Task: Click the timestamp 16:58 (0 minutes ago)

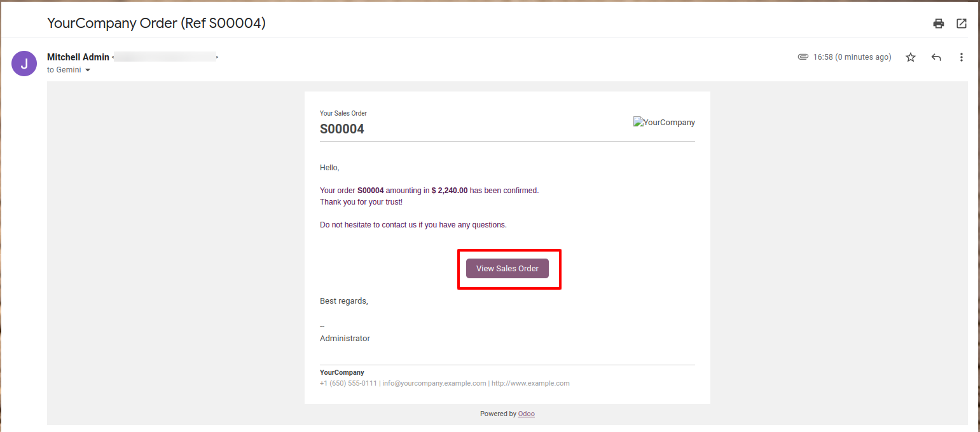Action: point(852,57)
